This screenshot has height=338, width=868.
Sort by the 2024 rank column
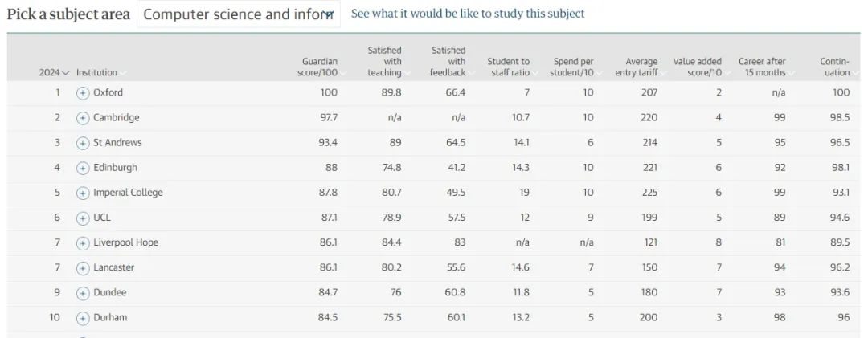click(x=55, y=72)
